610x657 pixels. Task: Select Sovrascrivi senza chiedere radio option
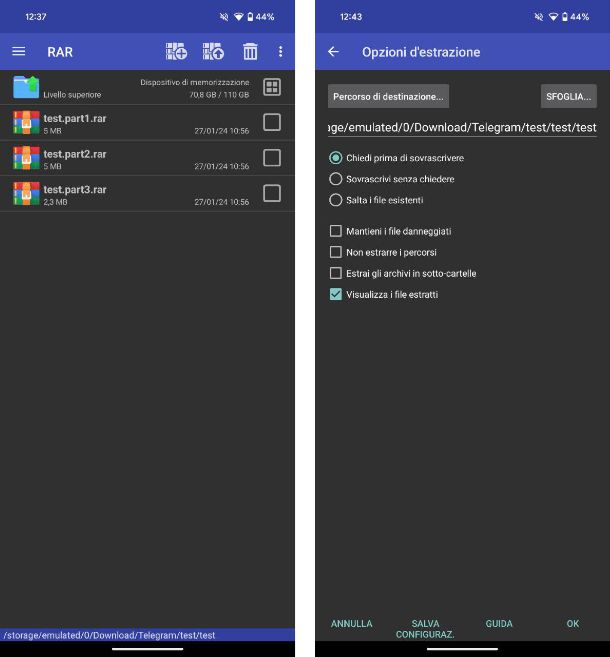pos(336,179)
